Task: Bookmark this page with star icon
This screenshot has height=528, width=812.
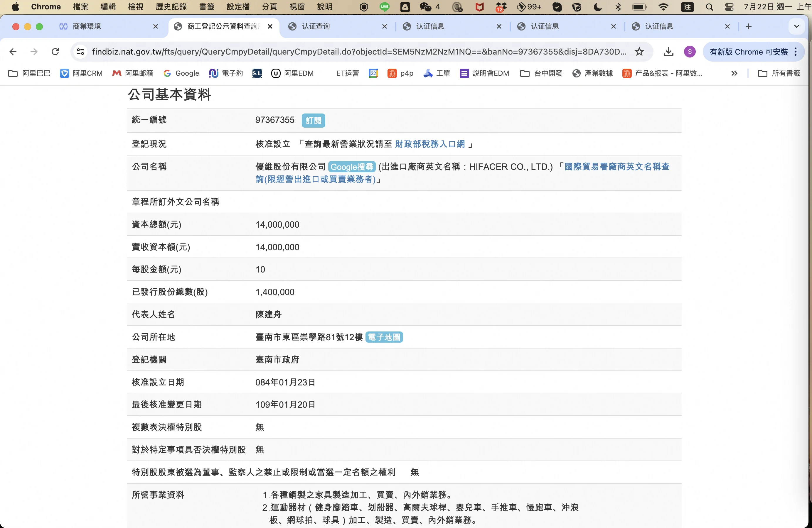Action: 639,51
